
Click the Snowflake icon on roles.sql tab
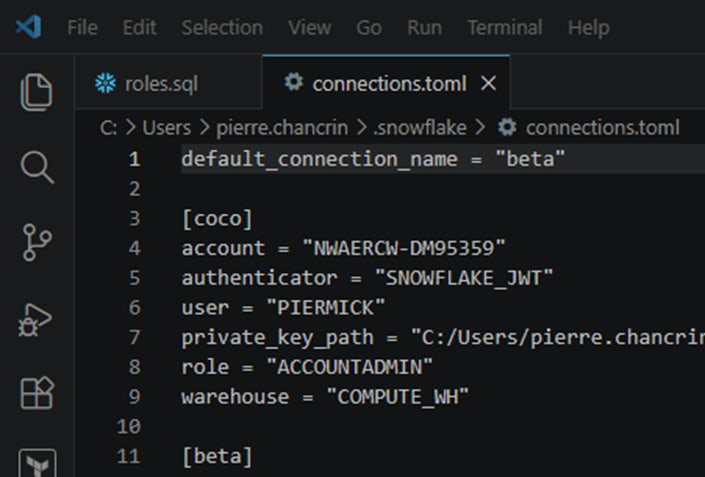pos(105,84)
